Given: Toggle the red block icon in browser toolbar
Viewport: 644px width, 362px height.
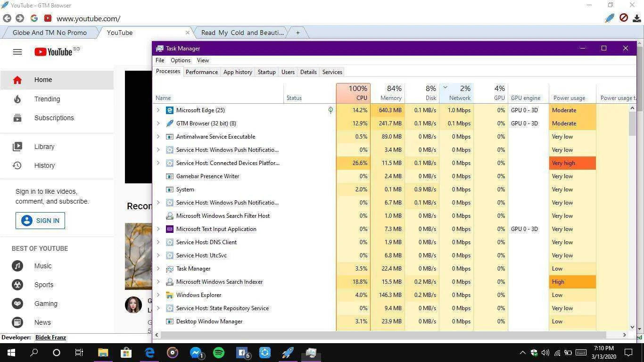Looking at the screenshot, I should click(x=624, y=18).
